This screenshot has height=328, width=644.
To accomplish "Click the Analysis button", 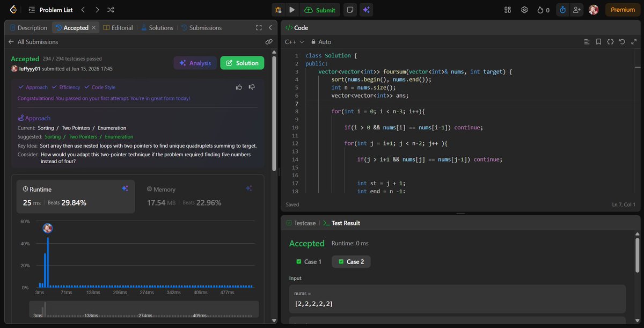I will tap(195, 63).
